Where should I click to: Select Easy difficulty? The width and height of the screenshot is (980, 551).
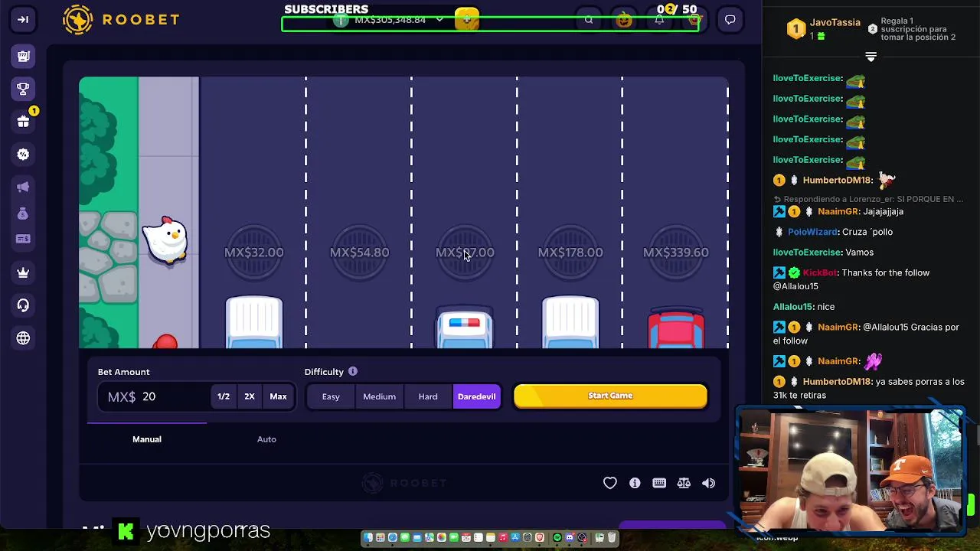pos(331,396)
